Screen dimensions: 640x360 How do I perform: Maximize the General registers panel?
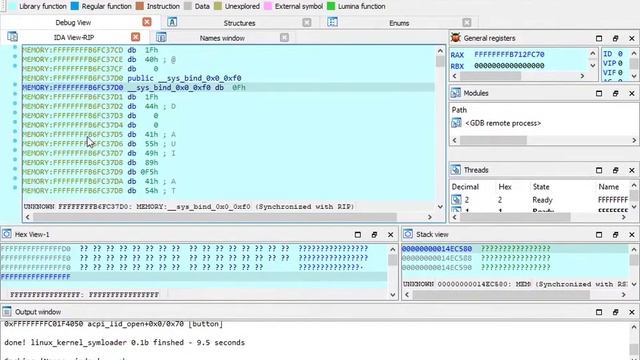pyautogui.click(x=599, y=38)
